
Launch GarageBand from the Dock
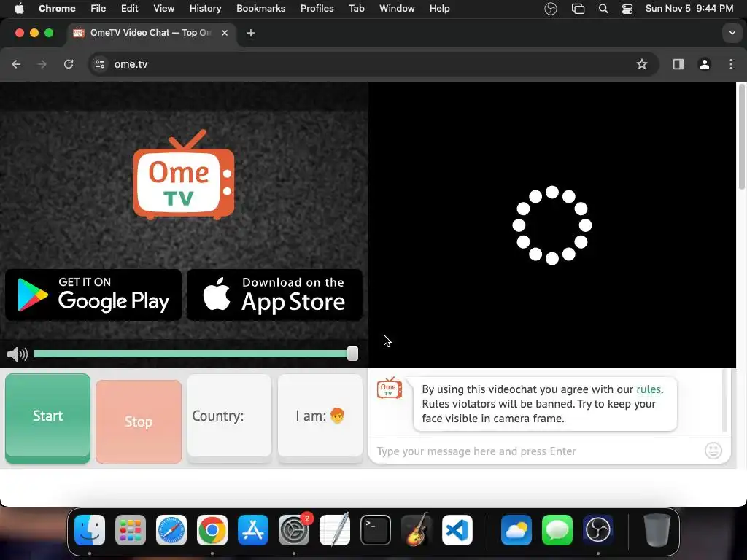click(417, 530)
